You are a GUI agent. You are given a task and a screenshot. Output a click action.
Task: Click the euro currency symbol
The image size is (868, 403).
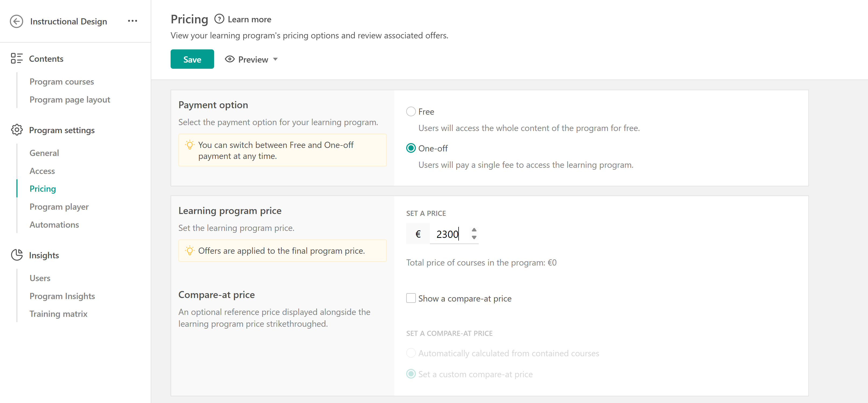coord(418,234)
